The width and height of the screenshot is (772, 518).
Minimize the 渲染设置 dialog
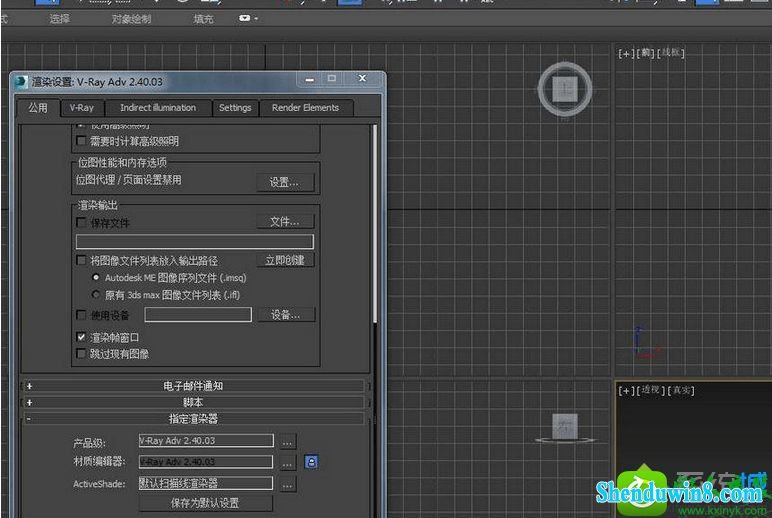point(310,79)
